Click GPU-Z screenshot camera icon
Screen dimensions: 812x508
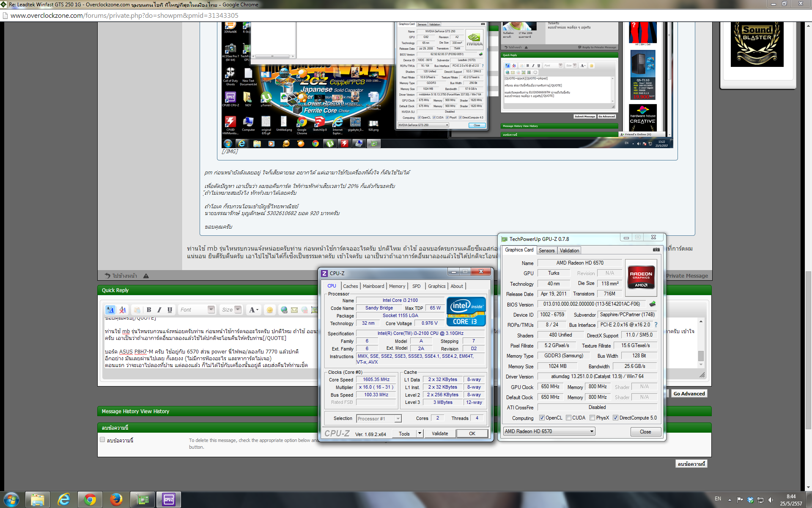click(656, 250)
